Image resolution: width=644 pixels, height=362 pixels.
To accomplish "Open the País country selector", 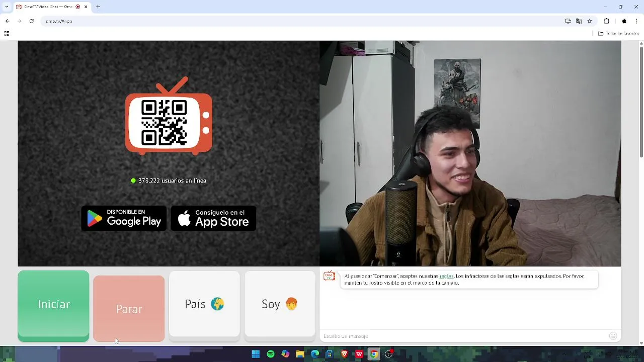I will (204, 304).
